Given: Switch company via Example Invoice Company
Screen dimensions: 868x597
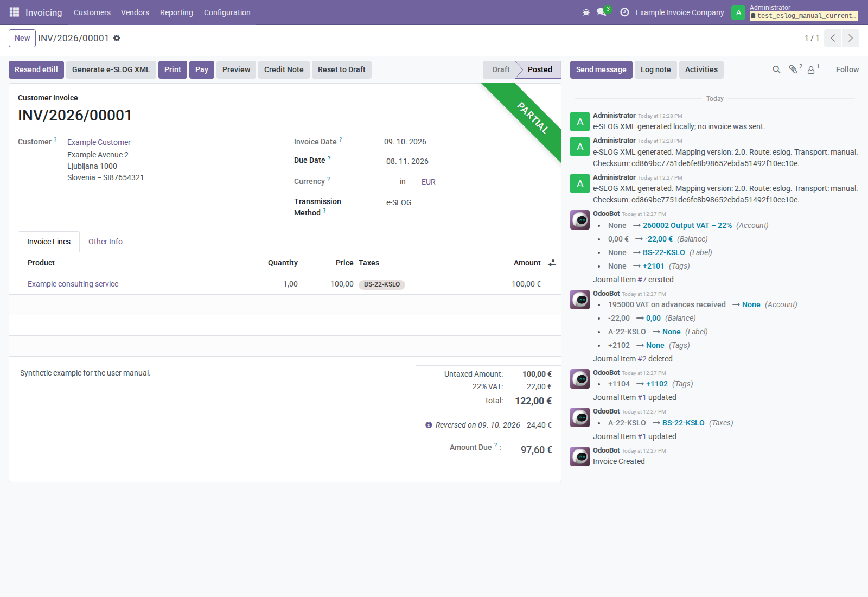Looking at the screenshot, I should (x=680, y=12).
